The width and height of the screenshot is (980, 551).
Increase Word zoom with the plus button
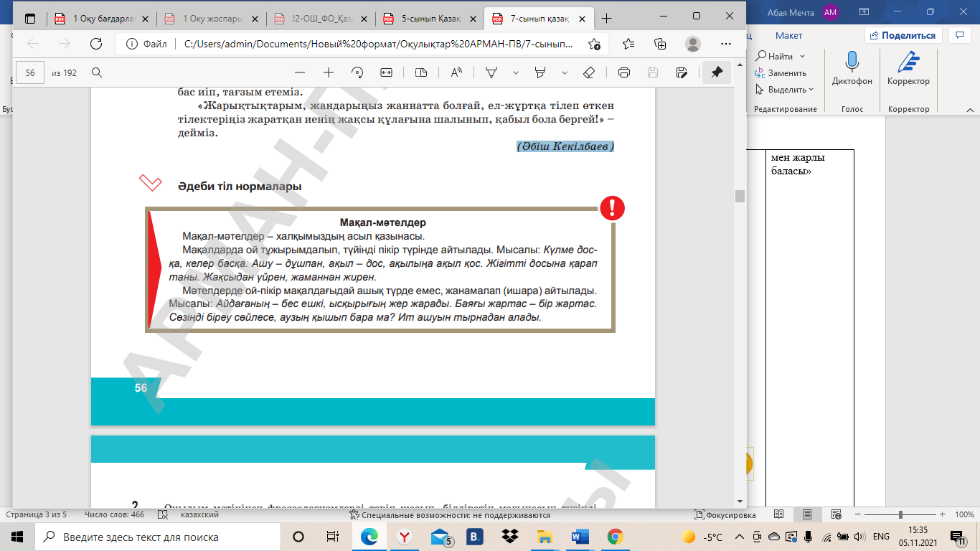click(942, 515)
